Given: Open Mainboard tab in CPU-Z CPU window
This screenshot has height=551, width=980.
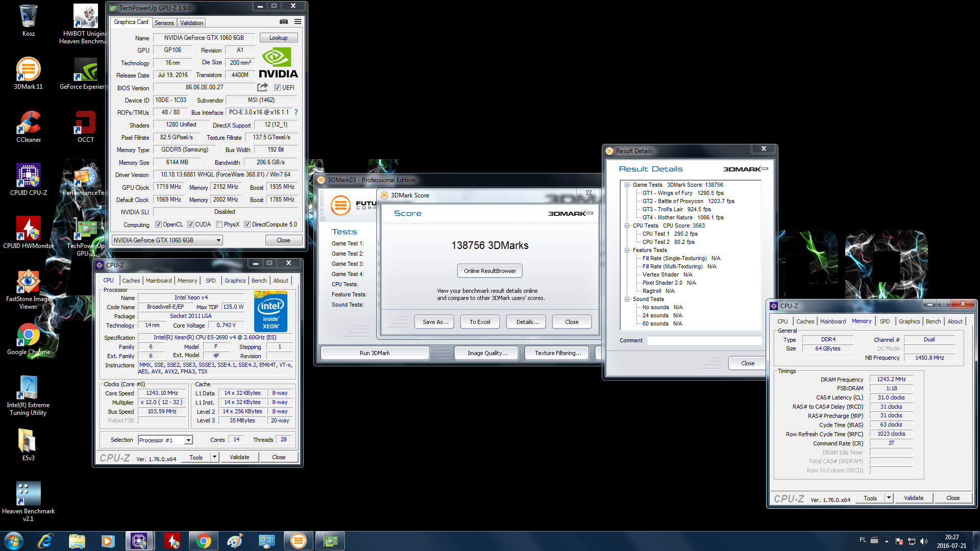Looking at the screenshot, I should pos(159,281).
